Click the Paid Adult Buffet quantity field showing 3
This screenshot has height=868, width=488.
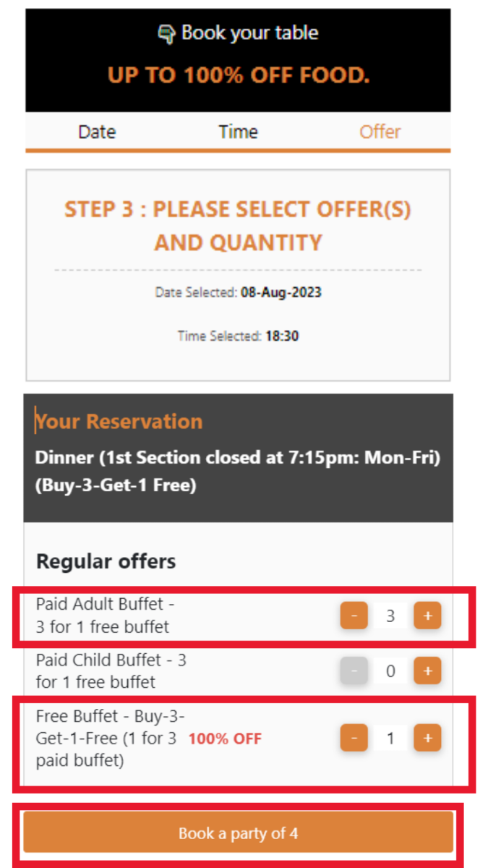(390, 616)
